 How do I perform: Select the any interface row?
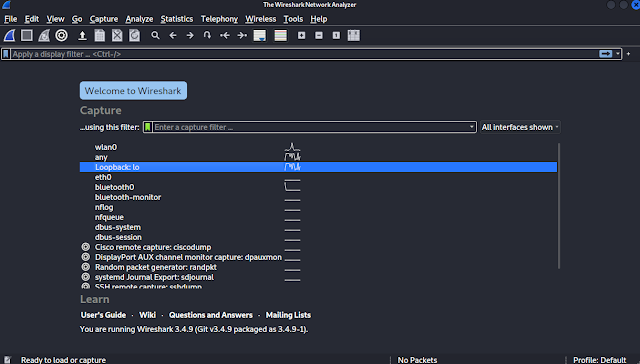318,157
